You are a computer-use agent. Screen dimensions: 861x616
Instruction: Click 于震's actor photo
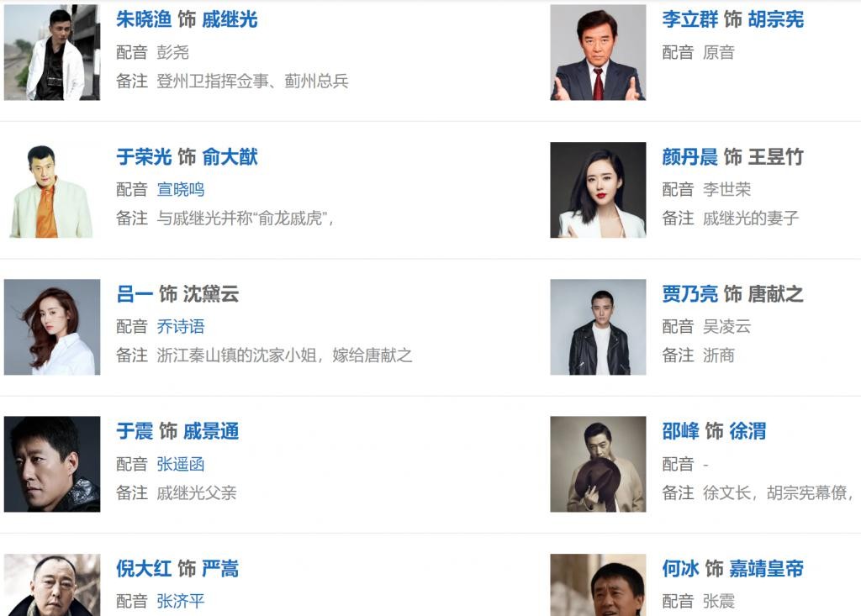(52, 464)
